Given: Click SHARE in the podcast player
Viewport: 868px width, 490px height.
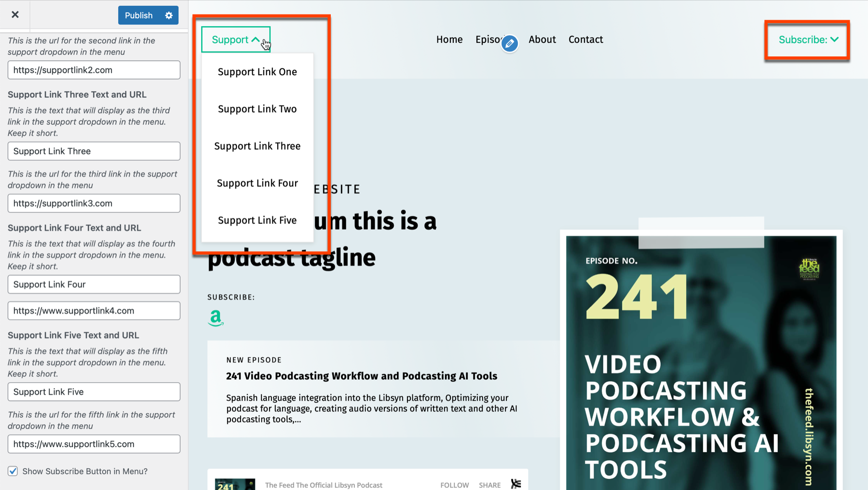Looking at the screenshot, I should tap(489, 485).
